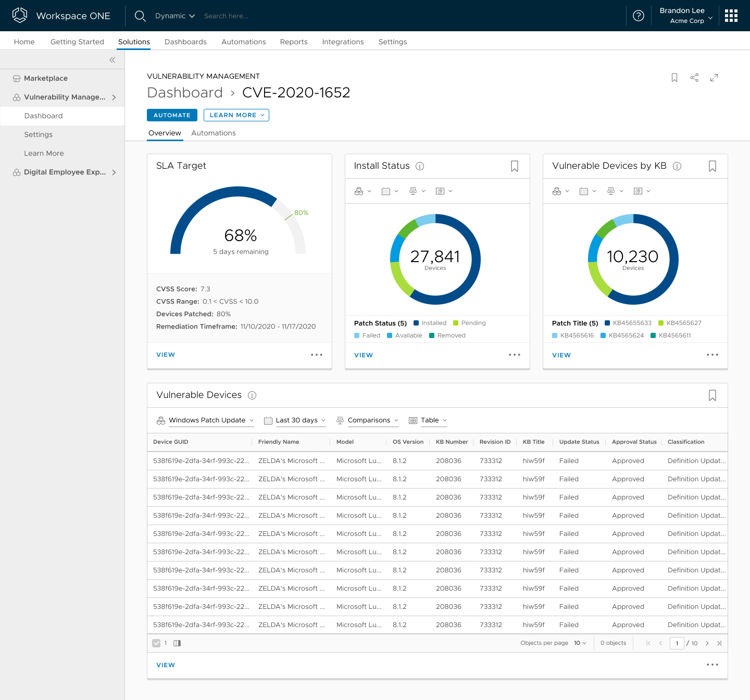This screenshot has width=750, height=700.
Task: Go to next table page
Action: (x=707, y=643)
